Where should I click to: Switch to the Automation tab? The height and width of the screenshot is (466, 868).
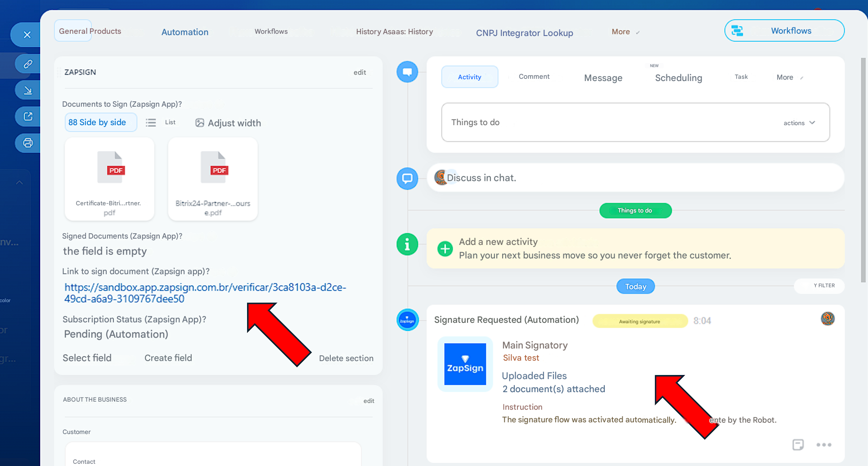(185, 32)
